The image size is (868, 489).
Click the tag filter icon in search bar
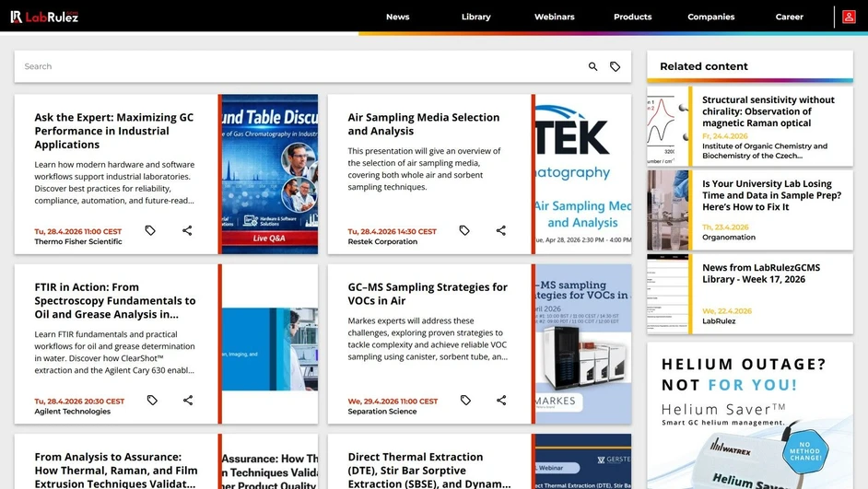tap(615, 66)
